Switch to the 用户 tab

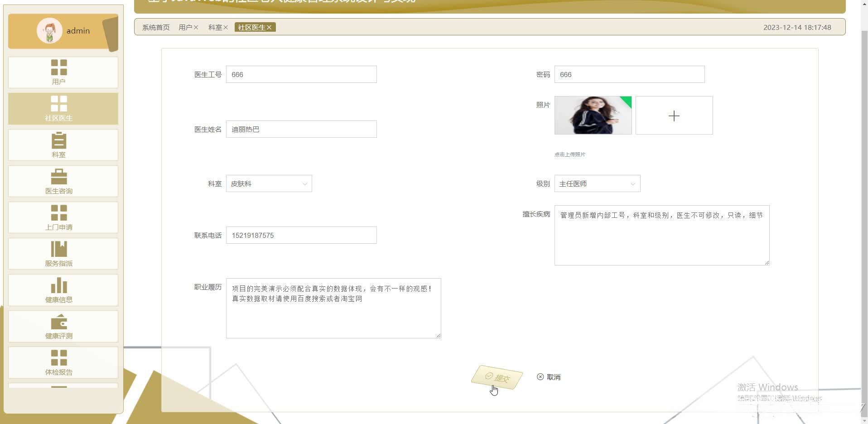pos(185,27)
